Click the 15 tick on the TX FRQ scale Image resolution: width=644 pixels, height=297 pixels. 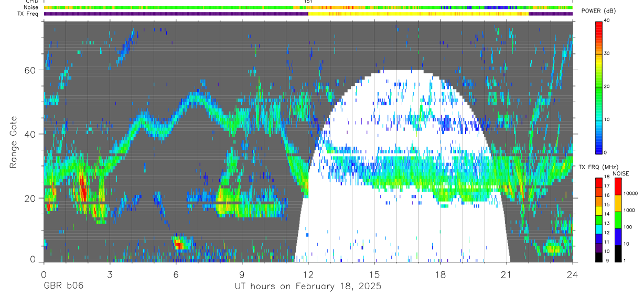coord(607,205)
